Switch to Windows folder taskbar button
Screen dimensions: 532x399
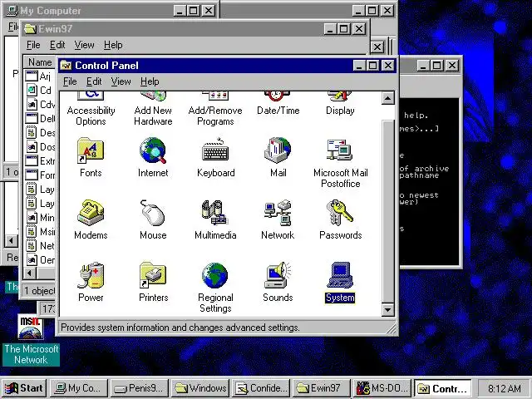[x=199, y=388]
